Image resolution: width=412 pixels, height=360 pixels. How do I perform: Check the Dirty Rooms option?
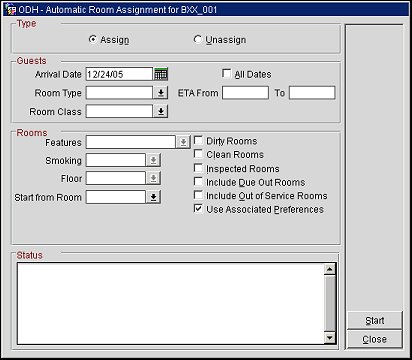click(198, 140)
